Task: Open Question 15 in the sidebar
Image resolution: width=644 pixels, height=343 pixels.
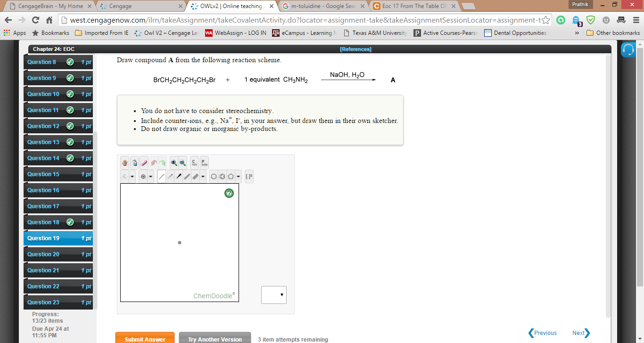Action: [58, 174]
